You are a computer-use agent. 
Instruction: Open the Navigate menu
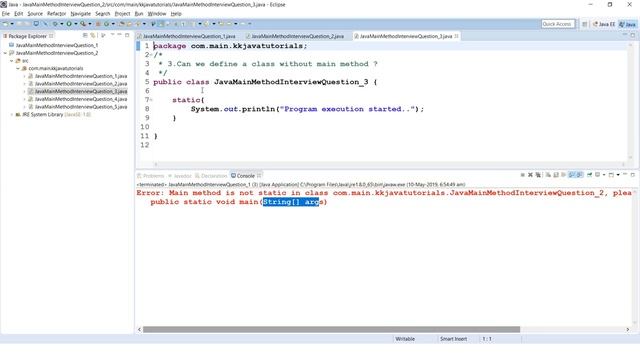point(80,13)
